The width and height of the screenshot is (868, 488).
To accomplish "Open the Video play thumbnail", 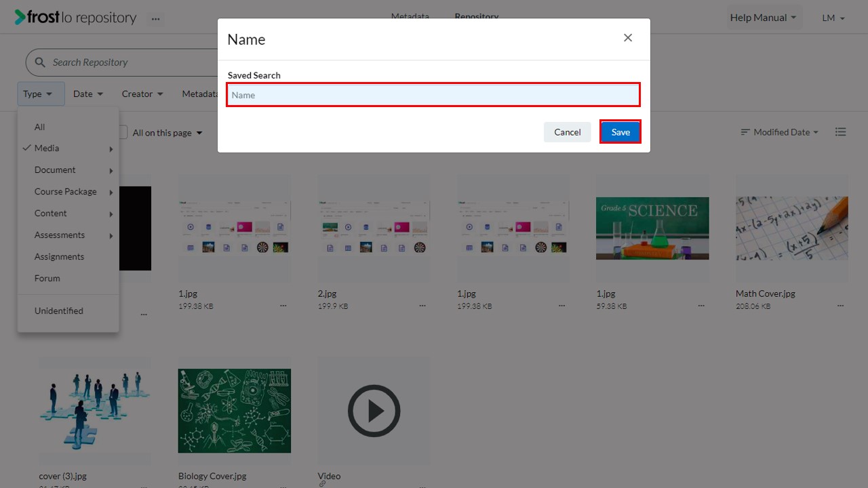I will [374, 411].
